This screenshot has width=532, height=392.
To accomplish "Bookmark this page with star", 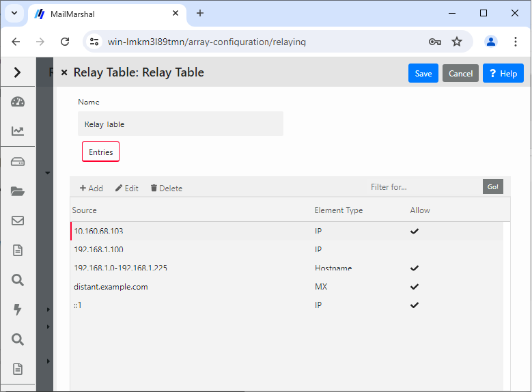I will (x=457, y=42).
